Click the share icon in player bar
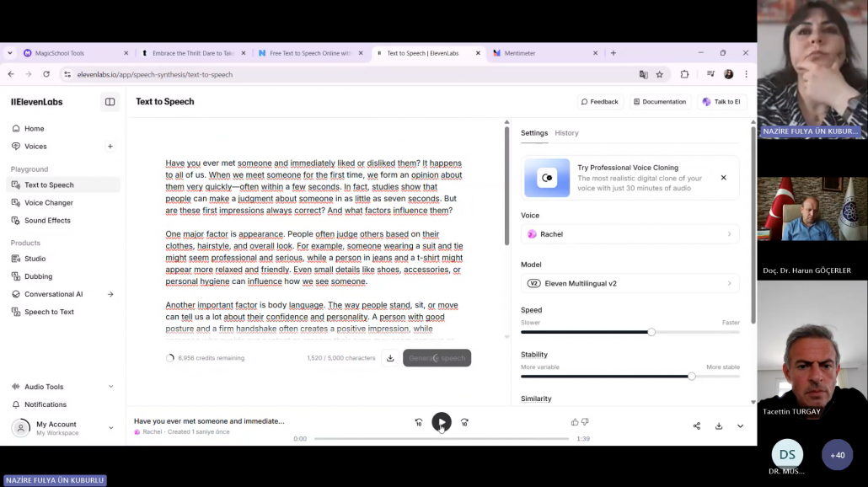 (697, 426)
